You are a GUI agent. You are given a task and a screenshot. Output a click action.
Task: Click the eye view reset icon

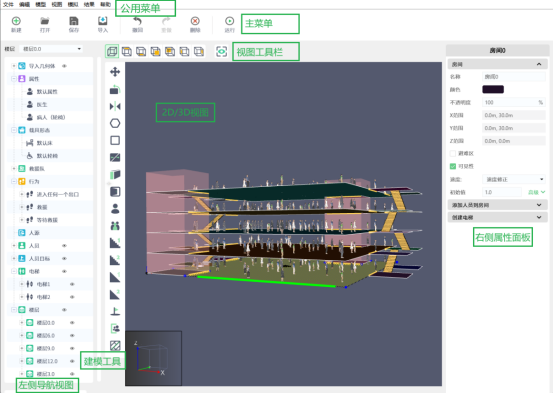[222, 52]
